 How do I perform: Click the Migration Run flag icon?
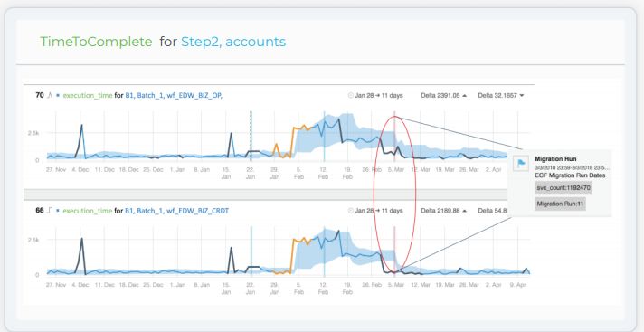pyautogui.click(x=521, y=164)
